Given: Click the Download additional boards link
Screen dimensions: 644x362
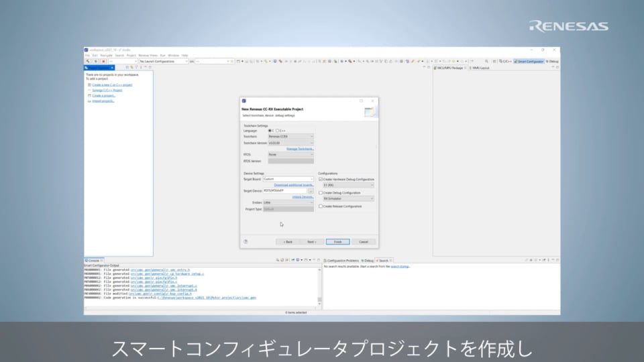Looking at the screenshot, I should pyautogui.click(x=294, y=185).
